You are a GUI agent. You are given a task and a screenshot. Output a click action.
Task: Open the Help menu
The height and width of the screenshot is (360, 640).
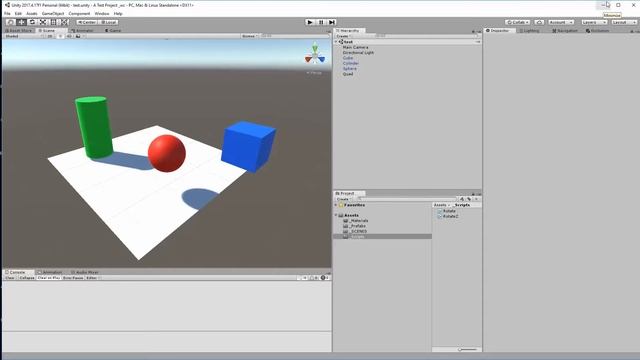(118, 13)
